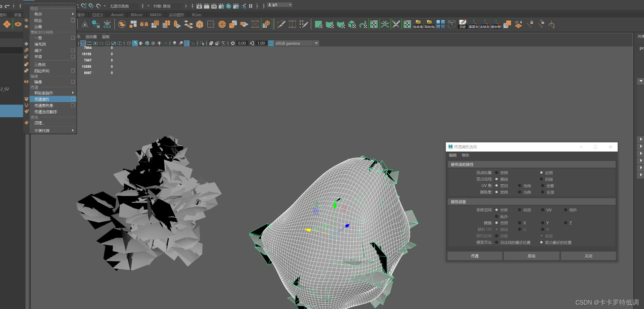The width and height of the screenshot is (644, 309).
Task: Open the sRGB gamma color space dropdown
Action: click(x=316, y=43)
